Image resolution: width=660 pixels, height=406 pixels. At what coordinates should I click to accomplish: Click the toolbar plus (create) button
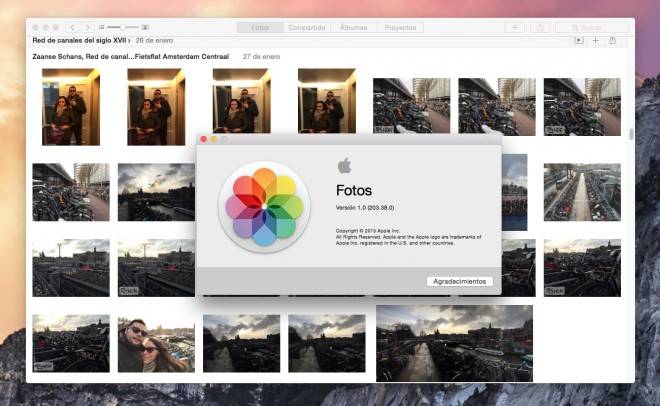[515, 27]
